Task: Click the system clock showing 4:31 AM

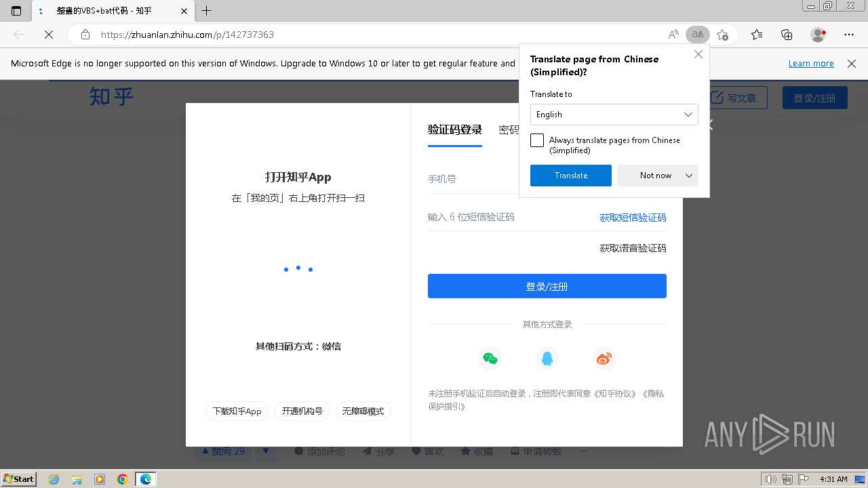Action: pyautogui.click(x=833, y=479)
